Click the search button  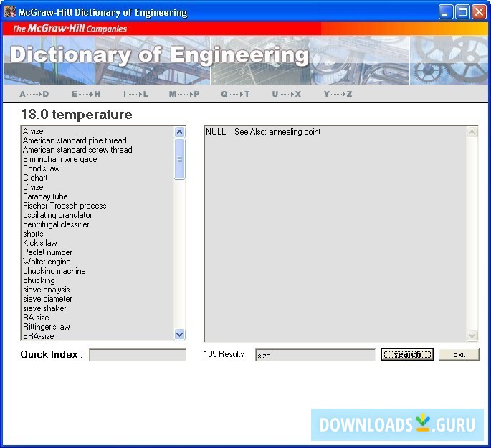(x=407, y=354)
